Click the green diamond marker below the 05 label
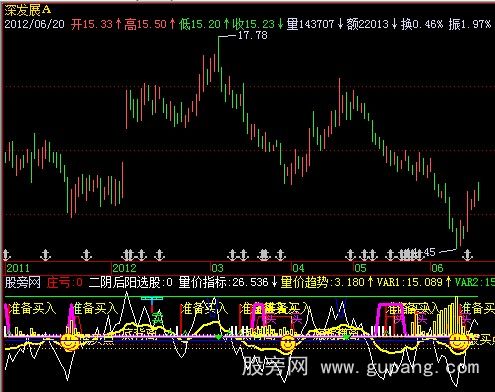495x392 pixels. tap(346, 337)
